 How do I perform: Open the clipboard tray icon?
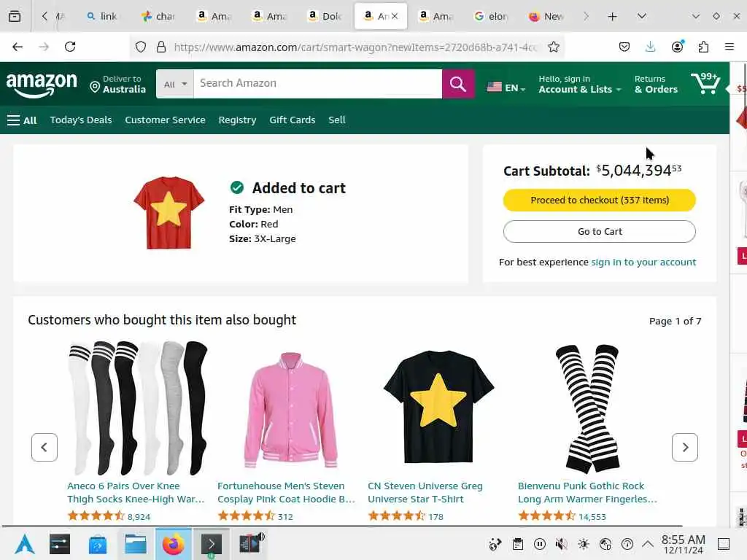[518, 544]
